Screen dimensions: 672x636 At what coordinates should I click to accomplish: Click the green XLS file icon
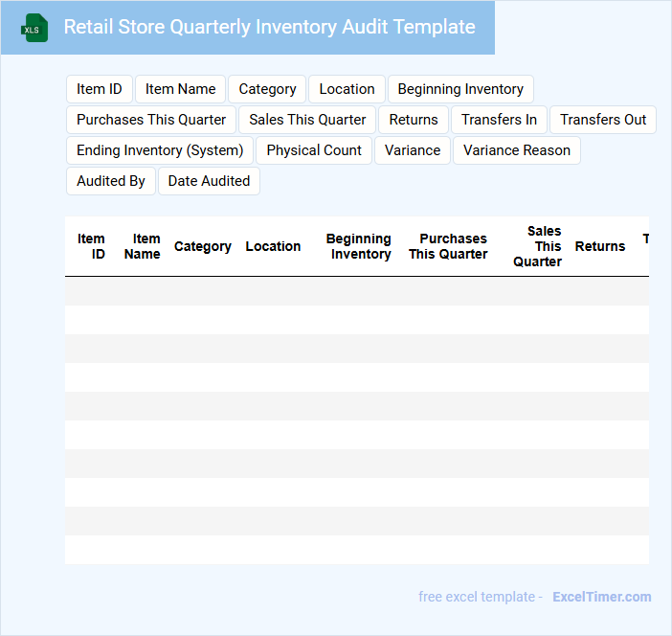[x=34, y=28]
